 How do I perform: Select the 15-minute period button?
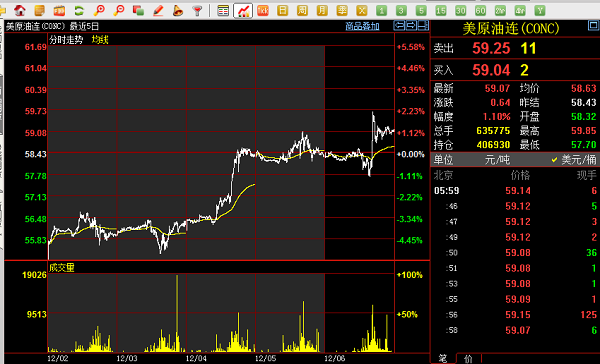440,10
